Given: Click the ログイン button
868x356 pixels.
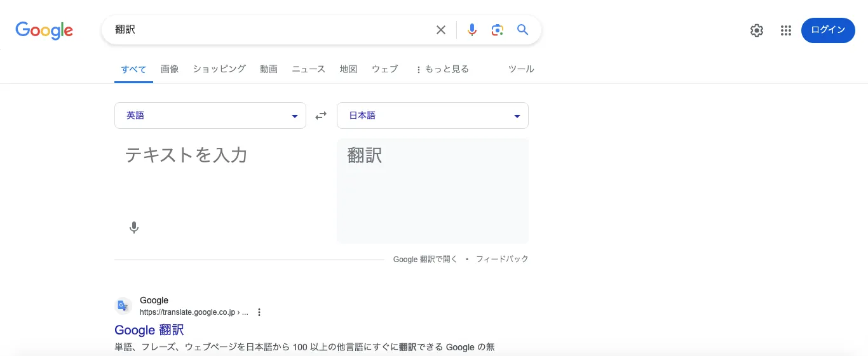Looking at the screenshot, I should click(x=828, y=30).
